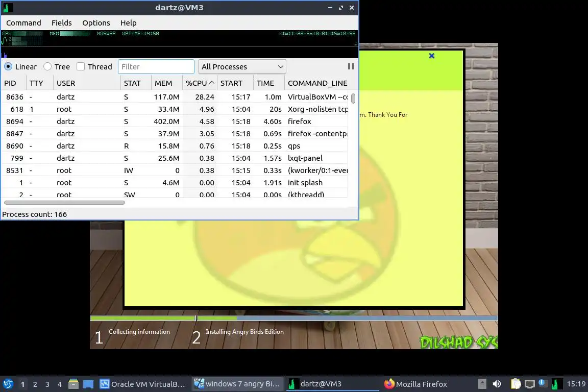The width and height of the screenshot is (588, 392).
Task: Open the Command menu
Action: click(x=23, y=23)
